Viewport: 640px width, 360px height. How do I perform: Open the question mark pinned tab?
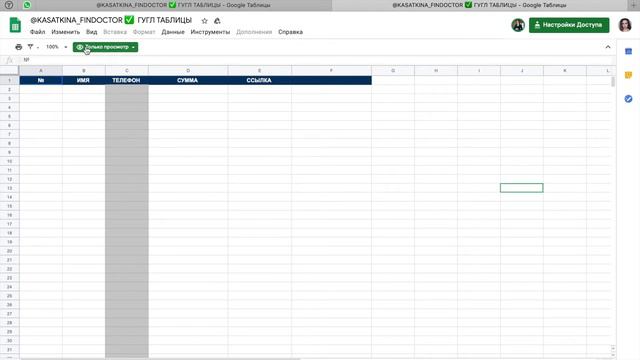coord(9,5)
